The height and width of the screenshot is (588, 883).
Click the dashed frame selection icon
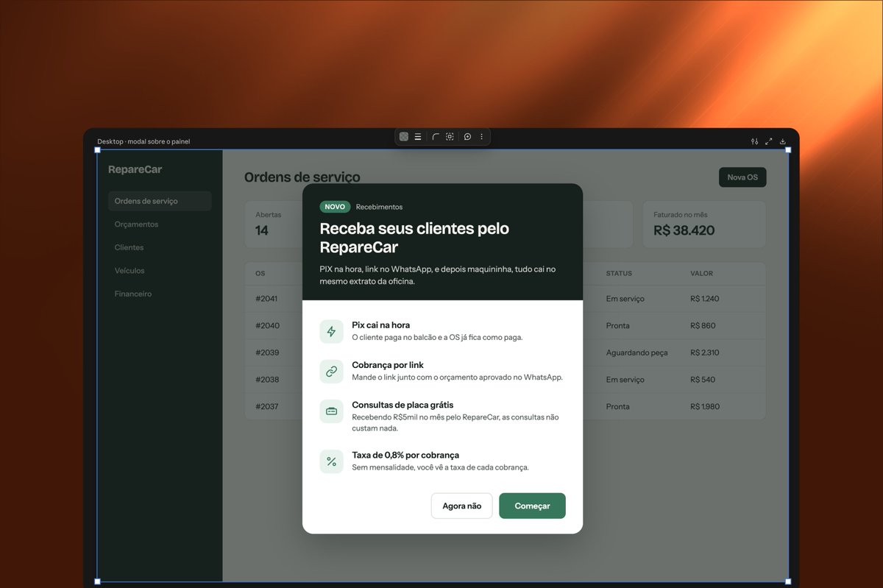pyautogui.click(x=450, y=137)
